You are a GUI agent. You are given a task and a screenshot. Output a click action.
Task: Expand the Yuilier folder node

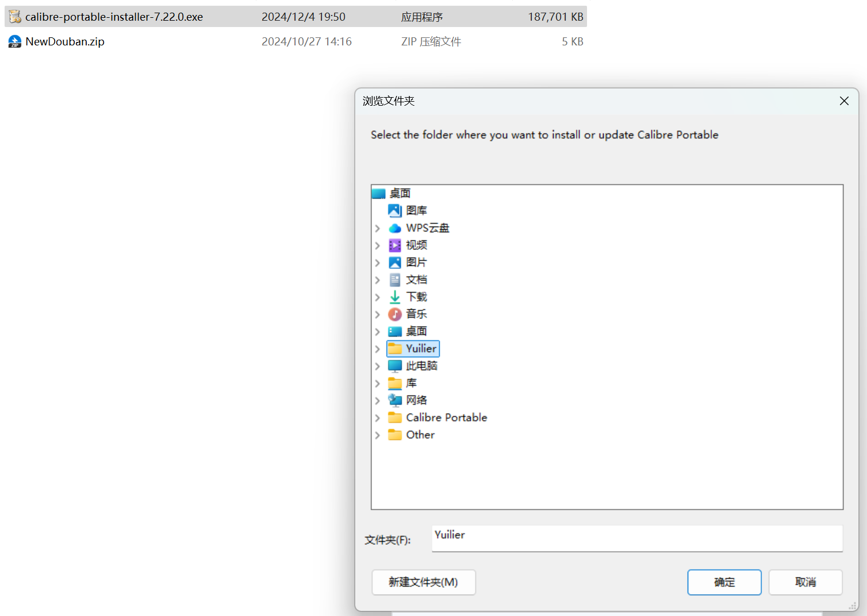(377, 349)
